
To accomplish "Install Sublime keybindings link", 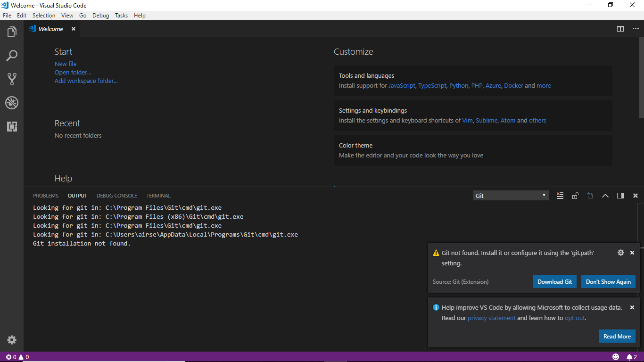I will coord(487,121).
